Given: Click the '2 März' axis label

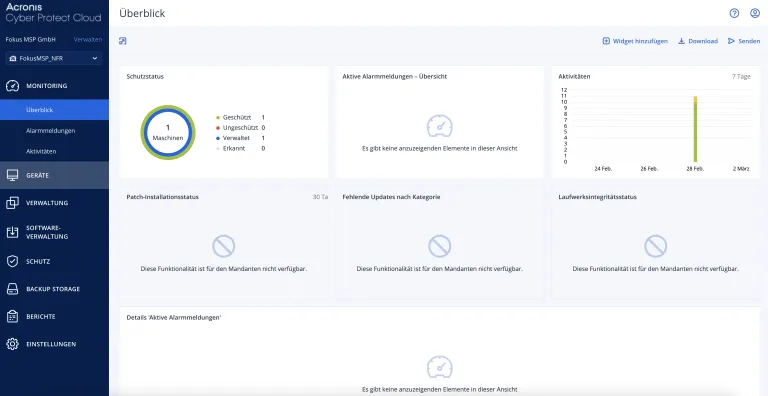Looking at the screenshot, I should 741,169.
